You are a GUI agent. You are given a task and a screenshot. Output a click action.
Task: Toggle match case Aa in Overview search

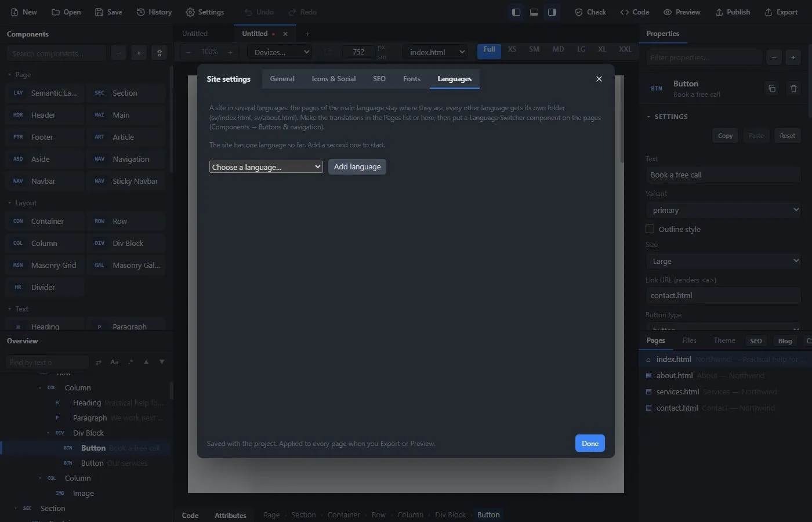114,362
